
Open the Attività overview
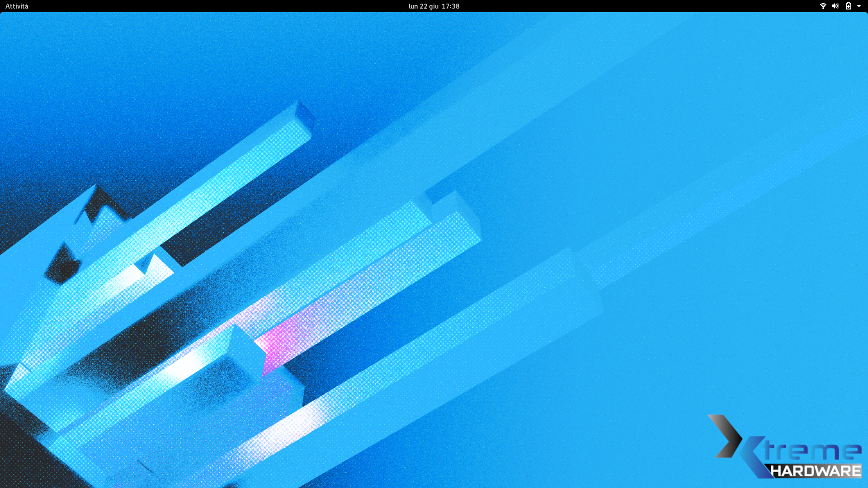click(x=17, y=6)
